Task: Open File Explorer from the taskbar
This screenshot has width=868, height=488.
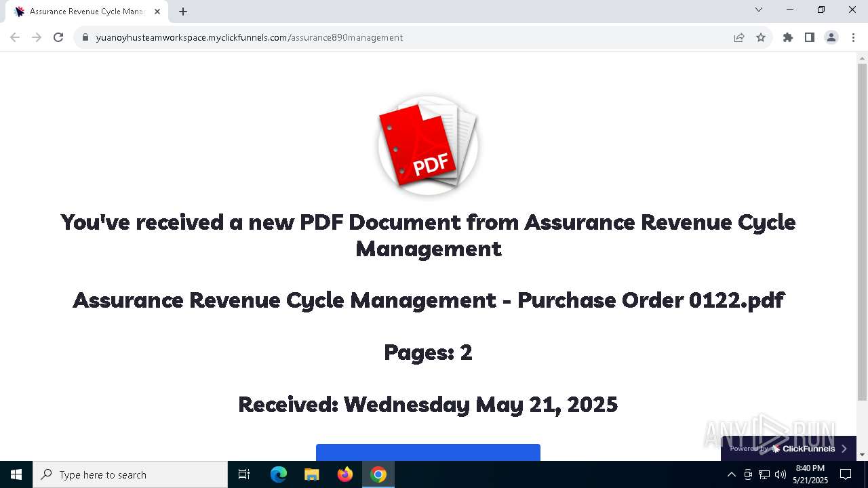Action: point(311,474)
